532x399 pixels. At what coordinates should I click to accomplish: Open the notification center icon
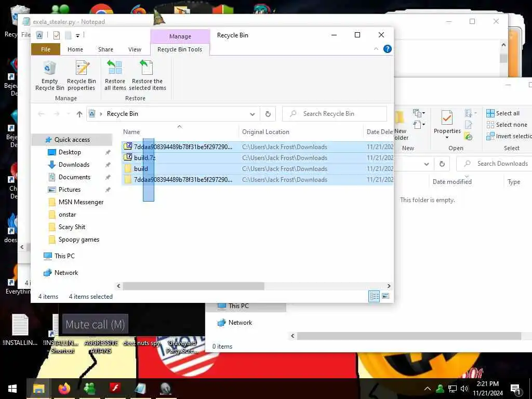(x=516, y=389)
